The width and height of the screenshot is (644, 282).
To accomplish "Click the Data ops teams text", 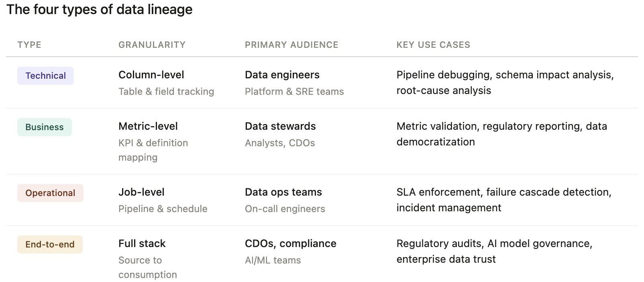I will click(x=283, y=192).
